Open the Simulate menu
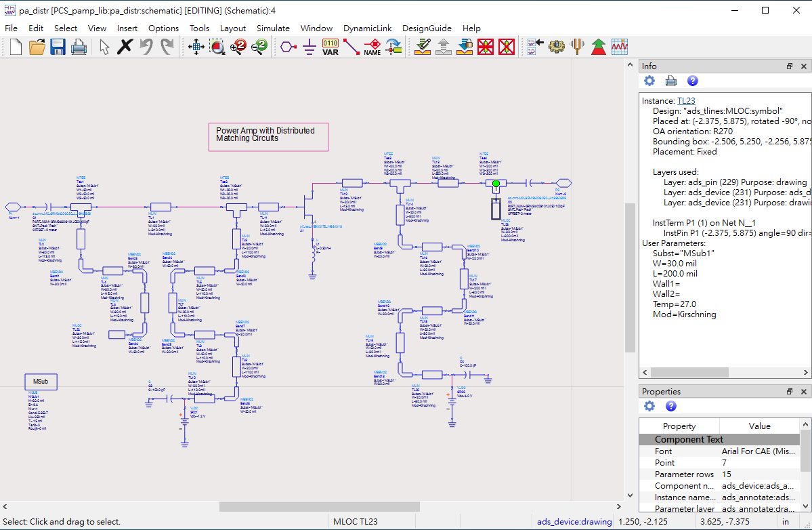812x530 pixels. (x=273, y=28)
